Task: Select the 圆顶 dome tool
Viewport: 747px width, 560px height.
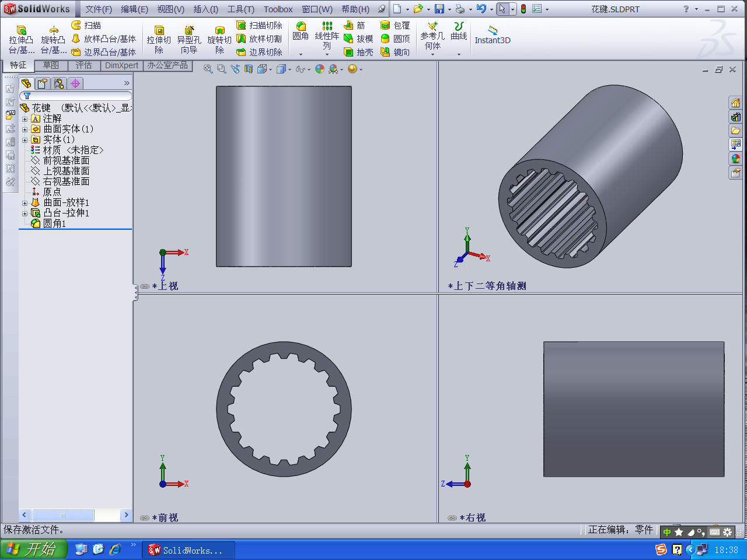Action: coord(395,38)
